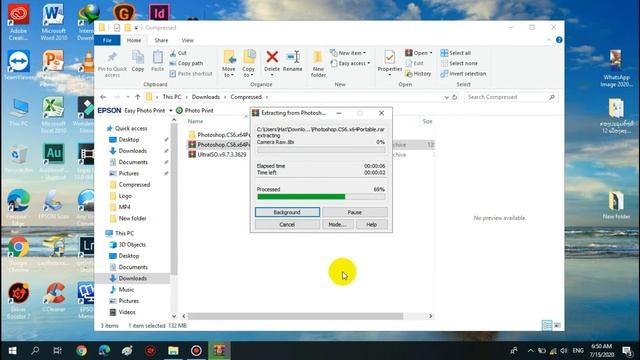This screenshot has width=640, height=360.
Task: Click This PC in the address breadcrumb
Action: (172, 97)
